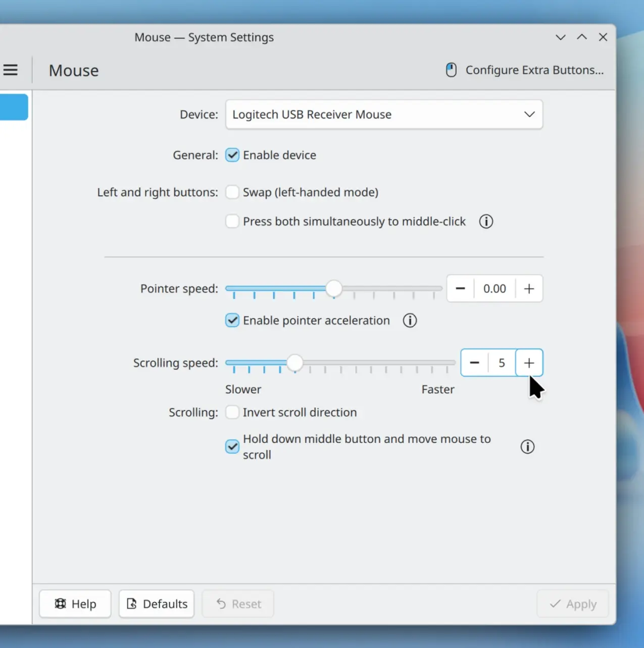Show info about pointer acceleration
Screen dimensions: 644x648
tap(410, 320)
